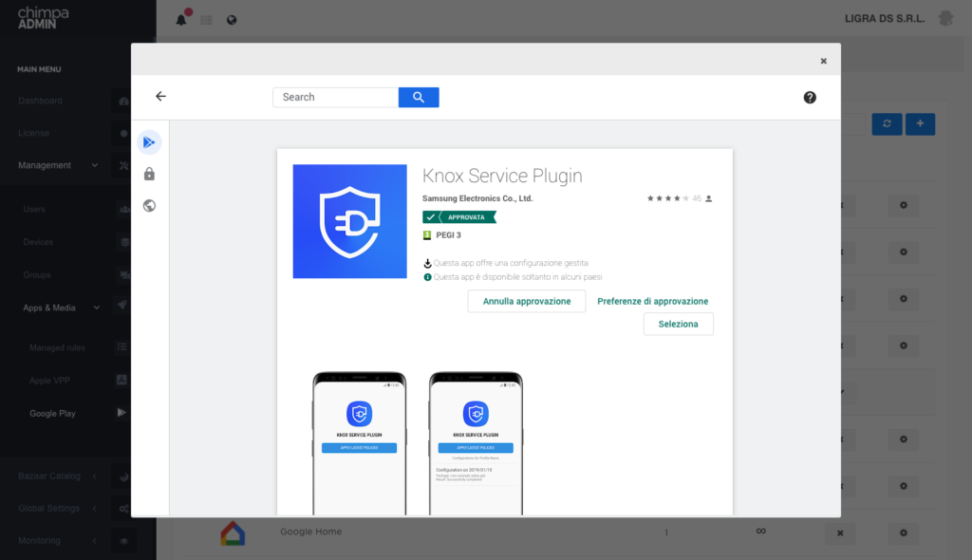This screenshot has width=972, height=560.
Task: Click the blue plus add button
Action: [920, 124]
